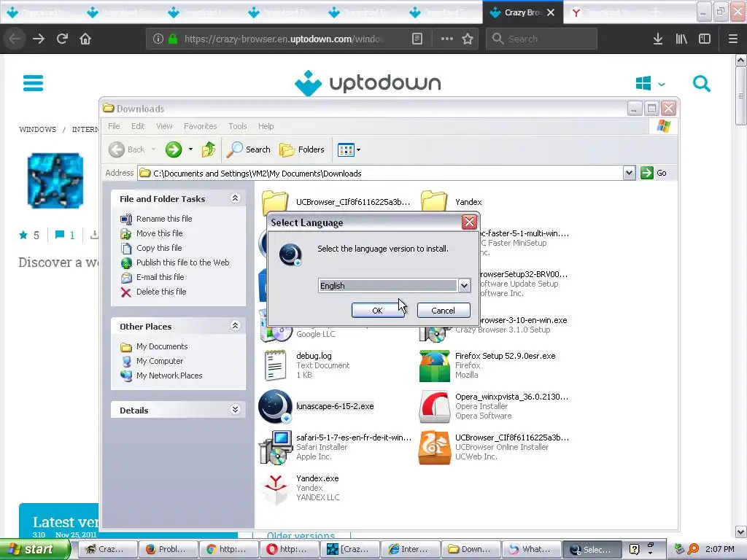This screenshot has width=747, height=560.
Task: Select the Yandex folder
Action: pos(434,201)
